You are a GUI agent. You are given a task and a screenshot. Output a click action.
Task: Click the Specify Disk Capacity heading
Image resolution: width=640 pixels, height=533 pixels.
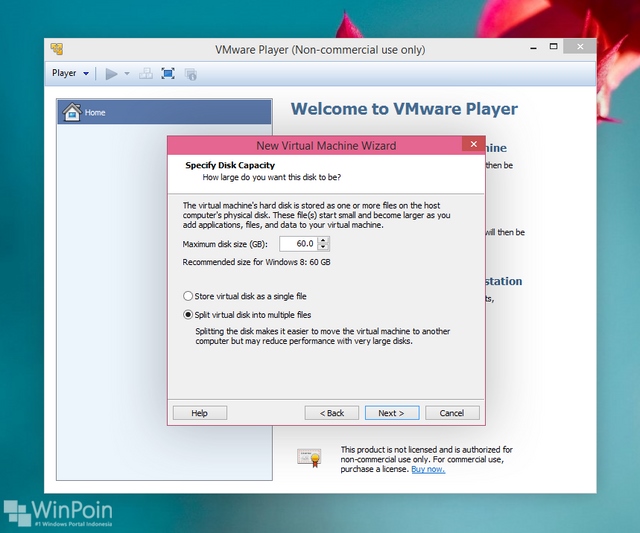(x=230, y=165)
